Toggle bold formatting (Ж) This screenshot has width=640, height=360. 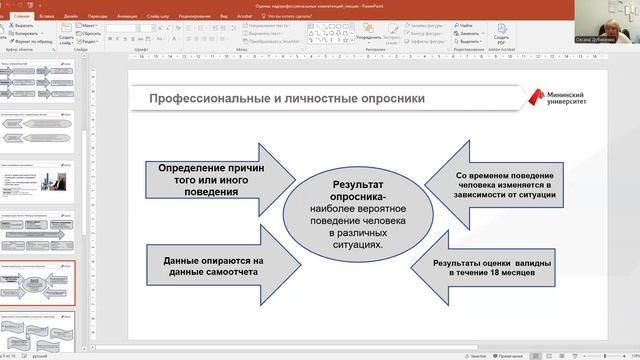click(x=110, y=39)
